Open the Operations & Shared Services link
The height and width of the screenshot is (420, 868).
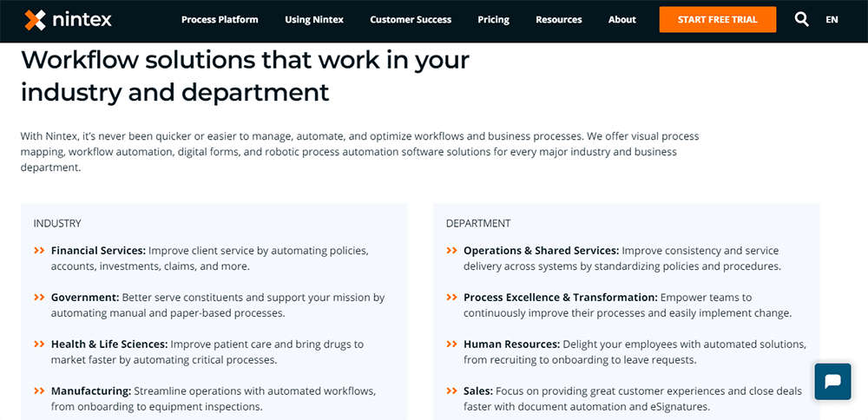pyautogui.click(x=542, y=251)
